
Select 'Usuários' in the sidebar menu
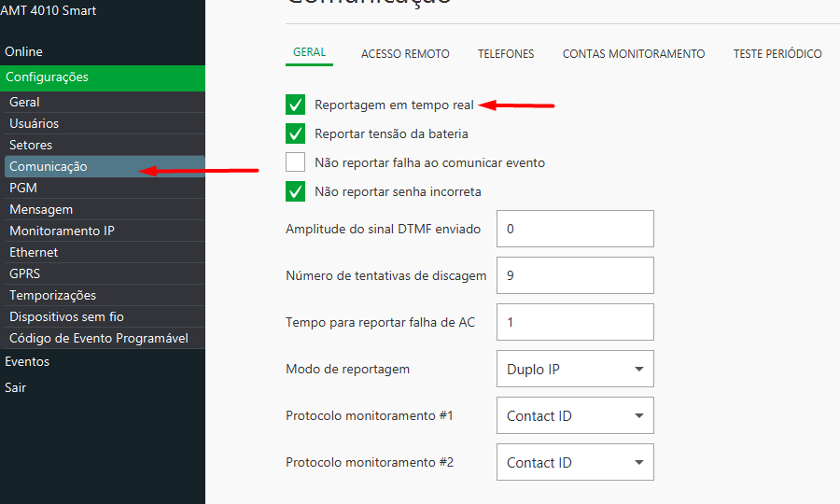[x=35, y=123]
